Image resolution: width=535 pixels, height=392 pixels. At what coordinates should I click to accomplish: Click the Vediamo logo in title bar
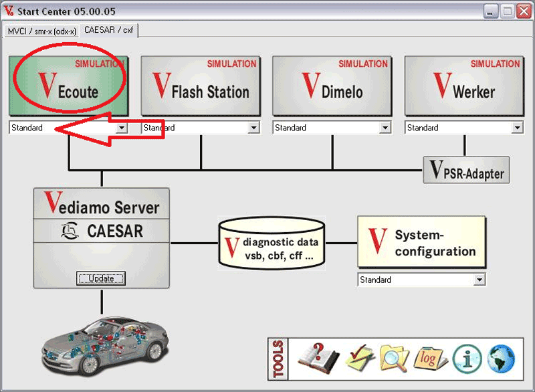click(9, 11)
